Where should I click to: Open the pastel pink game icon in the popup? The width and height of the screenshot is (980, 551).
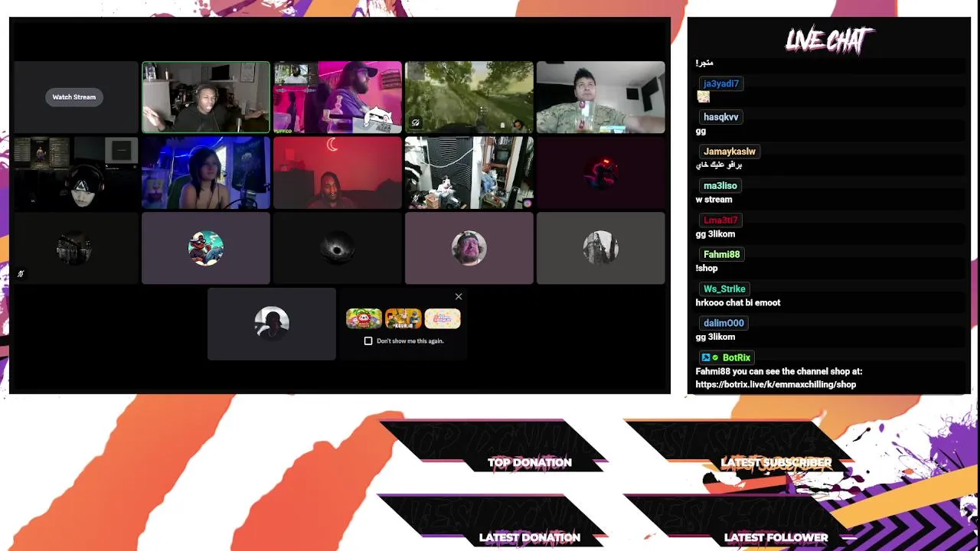pos(443,318)
